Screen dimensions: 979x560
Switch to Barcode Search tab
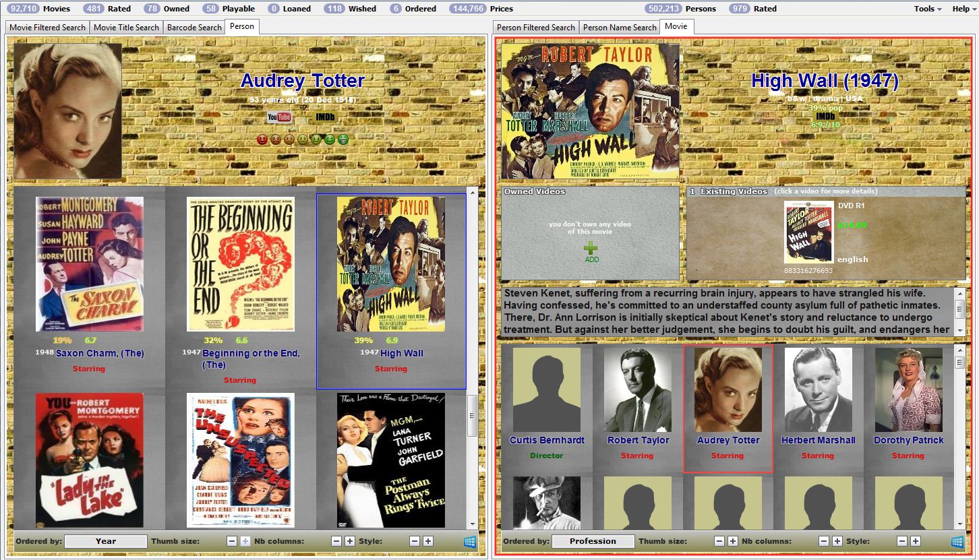[x=194, y=28]
